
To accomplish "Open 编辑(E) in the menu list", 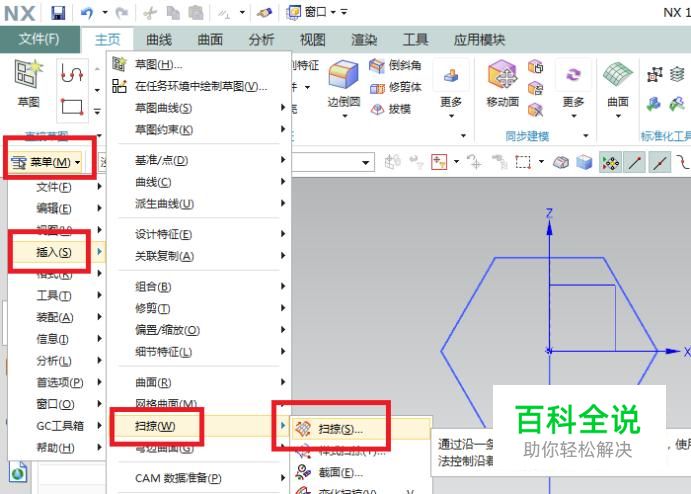I will point(56,208).
